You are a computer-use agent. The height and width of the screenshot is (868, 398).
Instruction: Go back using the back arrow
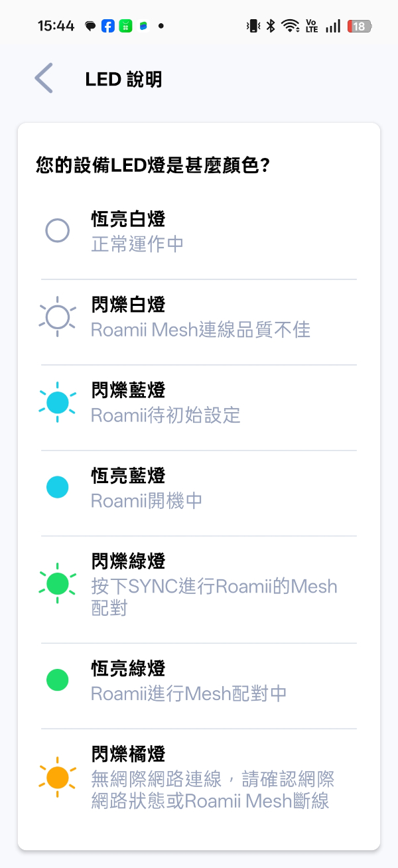coord(42,78)
